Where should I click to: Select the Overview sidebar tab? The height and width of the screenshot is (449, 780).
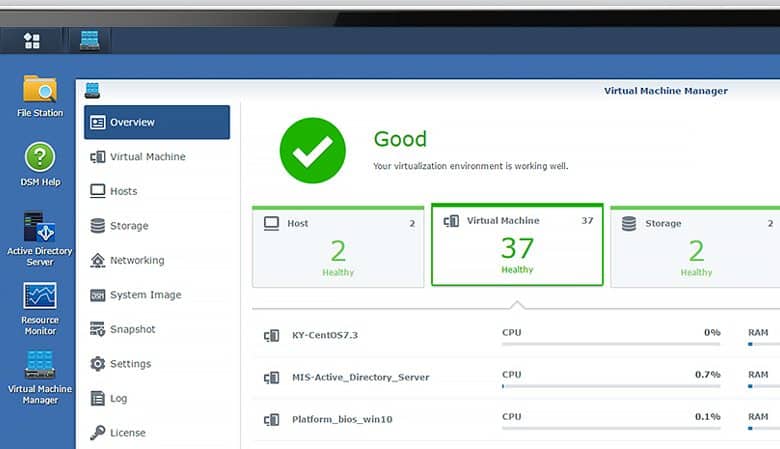click(157, 122)
